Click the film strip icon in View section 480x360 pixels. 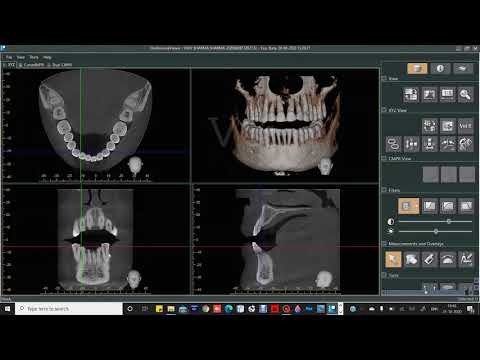pyautogui.click(x=447, y=95)
